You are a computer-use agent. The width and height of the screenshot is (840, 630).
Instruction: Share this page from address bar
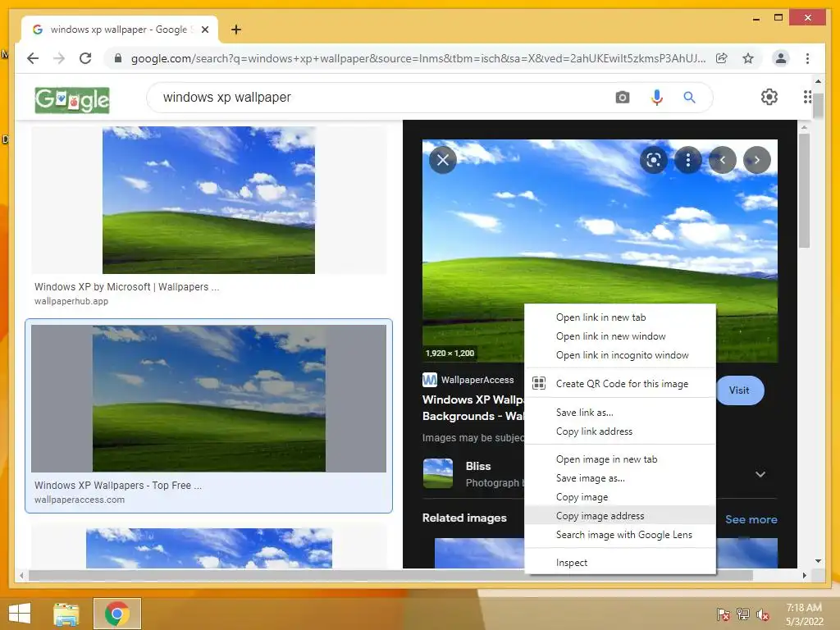722,58
